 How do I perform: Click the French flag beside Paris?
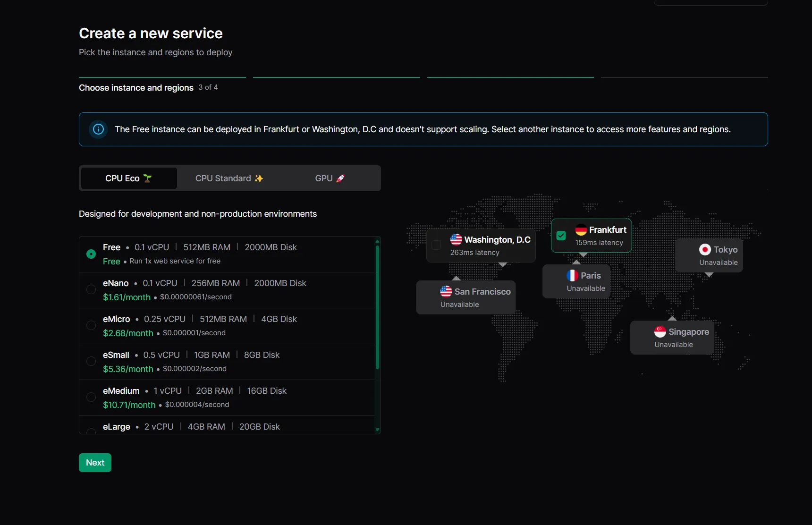coord(572,275)
